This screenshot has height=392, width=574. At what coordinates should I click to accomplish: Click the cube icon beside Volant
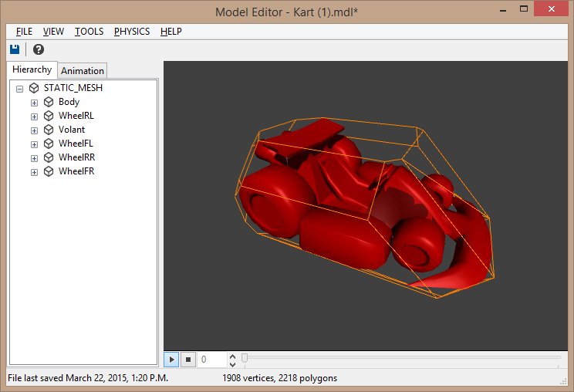coord(49,130)
